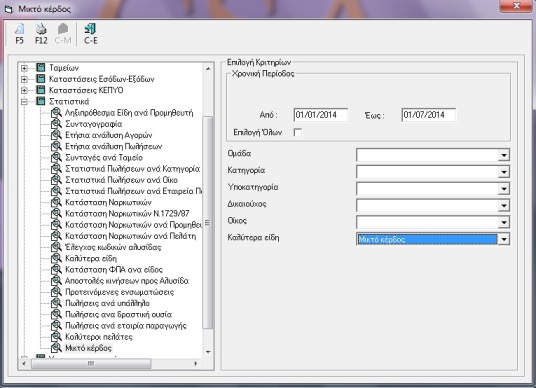Click the icon beside Καλύτεροι πελάτες
Viewport: 536px width, 388px height.
pyautogui.click(x=56, y=337)
